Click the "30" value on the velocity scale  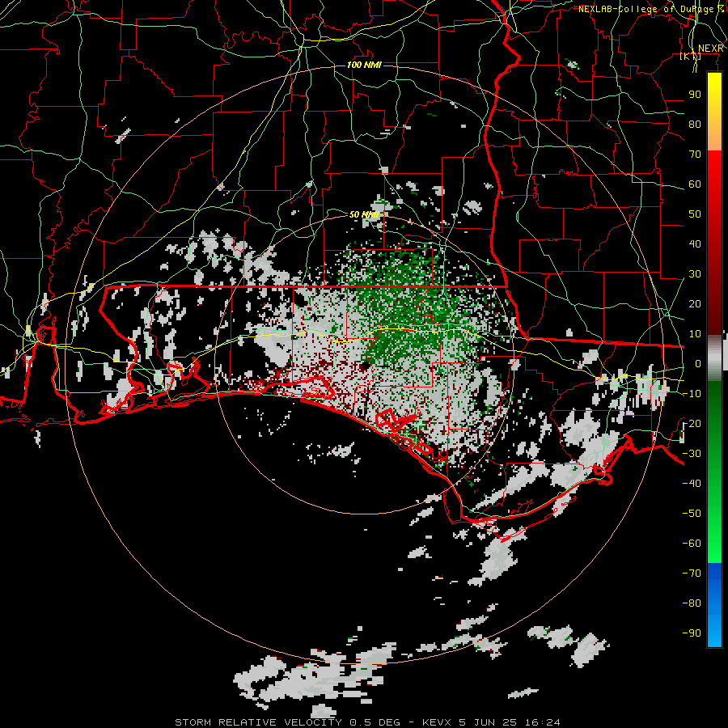(695, 274)
